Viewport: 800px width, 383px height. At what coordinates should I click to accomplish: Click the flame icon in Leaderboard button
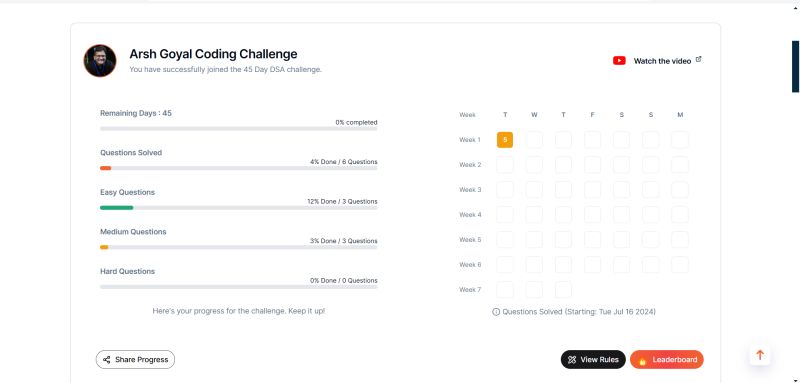click(x=642, y=360)
